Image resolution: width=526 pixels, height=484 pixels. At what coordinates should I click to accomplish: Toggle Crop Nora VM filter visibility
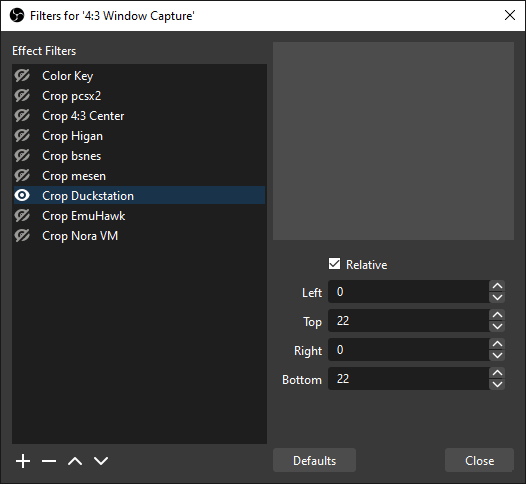[22, 235]
